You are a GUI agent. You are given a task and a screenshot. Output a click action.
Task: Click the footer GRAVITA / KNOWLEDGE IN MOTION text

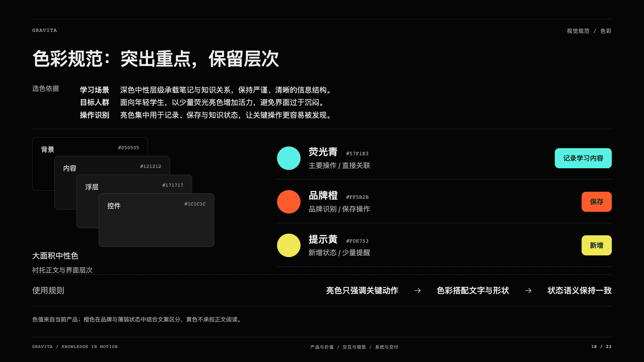[75, 347]
